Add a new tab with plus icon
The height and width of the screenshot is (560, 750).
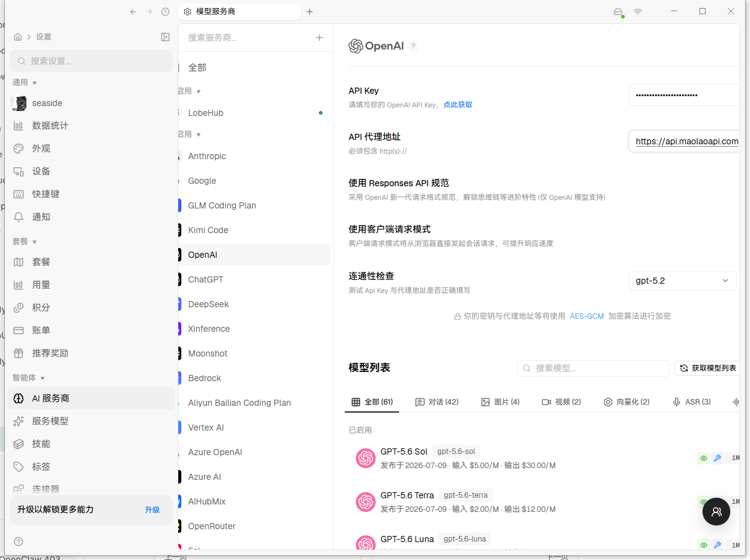tap(310, 12)
